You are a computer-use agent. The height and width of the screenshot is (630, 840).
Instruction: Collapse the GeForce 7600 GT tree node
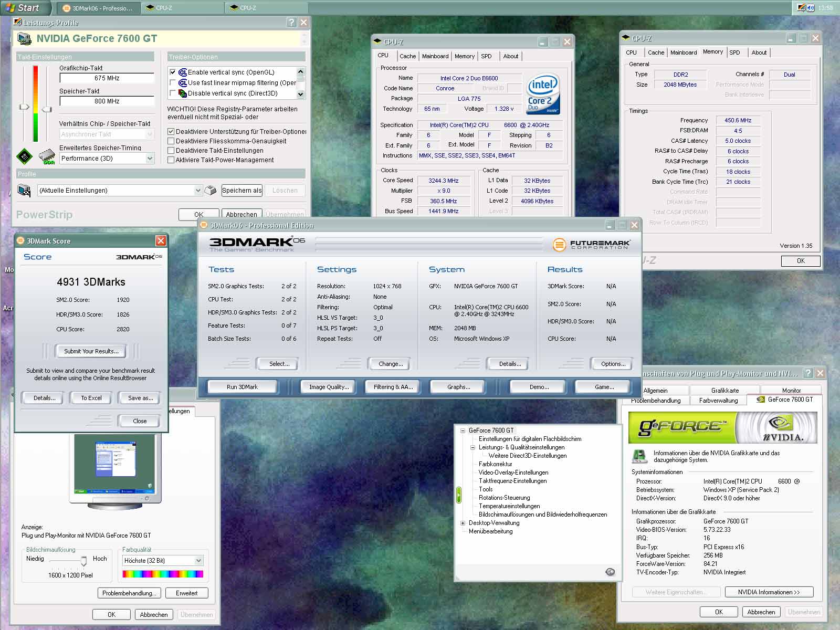point(463,430)
